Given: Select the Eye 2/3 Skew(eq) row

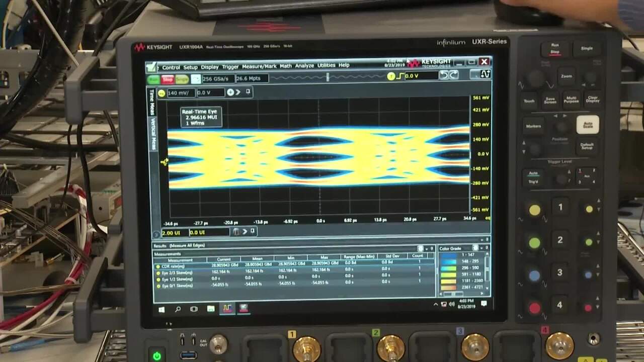Looking at the screenshot, I should pos(294,270).
